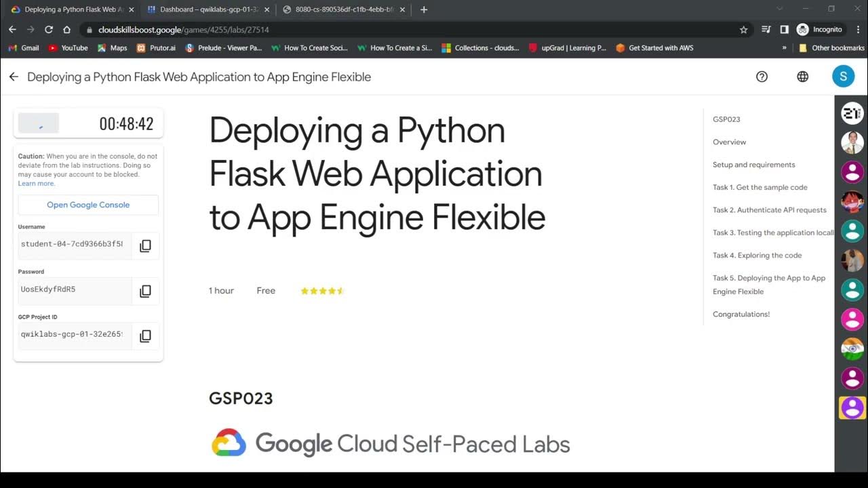
Task: Jump to the Congratulations! section
Action: (x=741, y=314)
